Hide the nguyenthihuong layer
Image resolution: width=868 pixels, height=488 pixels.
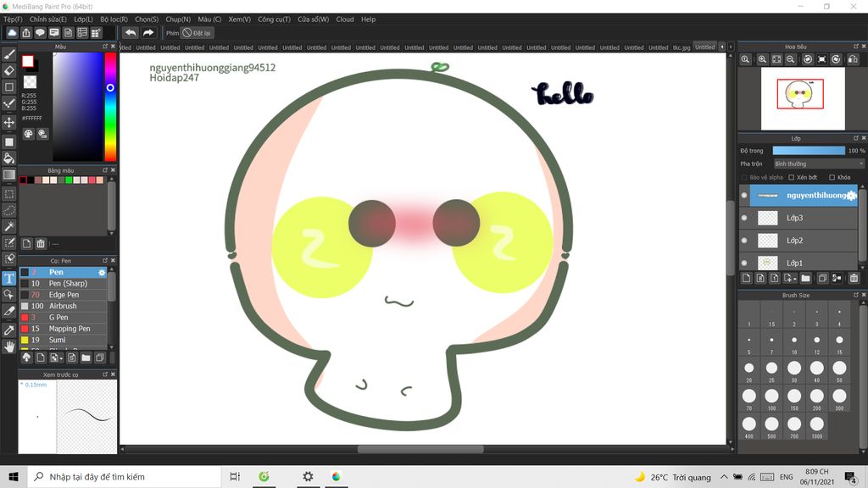pyautogui.click(x=744, y=196)
